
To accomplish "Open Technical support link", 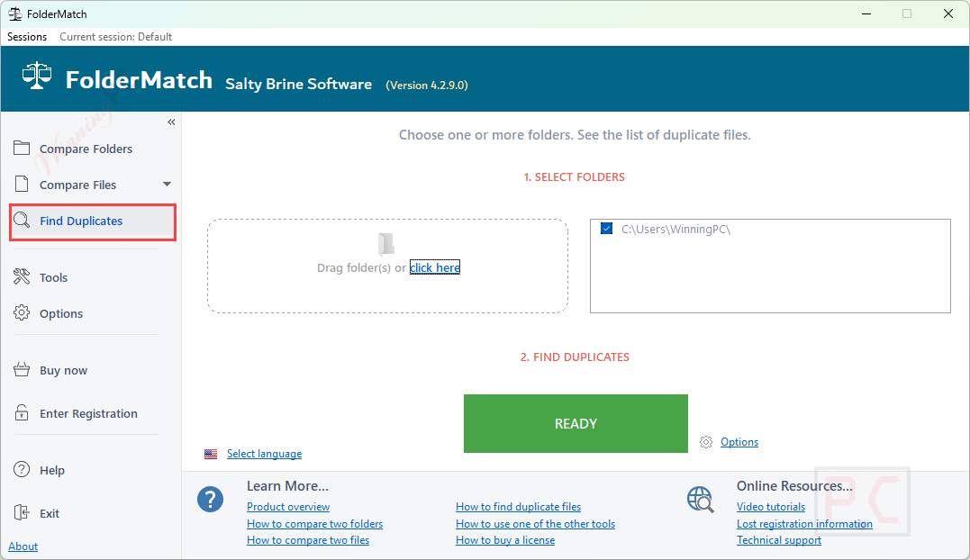I will (779, 539).
